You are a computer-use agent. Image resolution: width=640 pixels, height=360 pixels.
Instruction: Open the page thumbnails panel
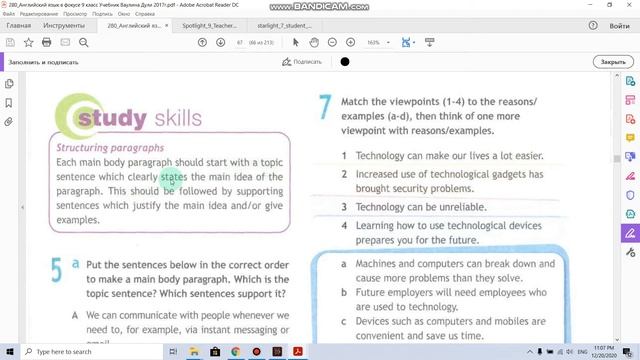(9, 84)
